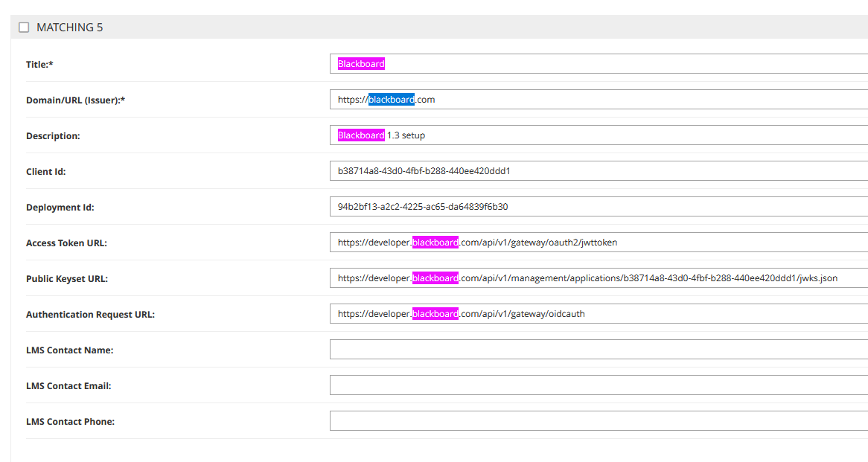Select the MATCHING 5 heading text

pyautogui.click(x=70, y=27)
